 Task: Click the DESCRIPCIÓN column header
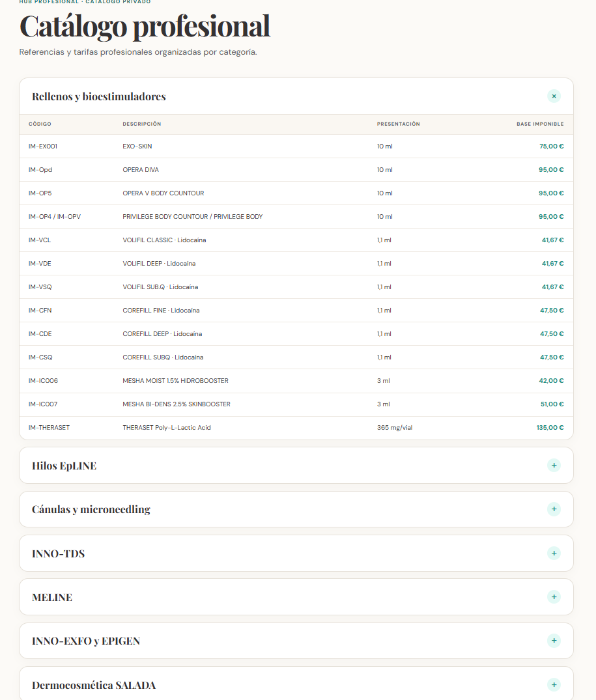point(142,124)
